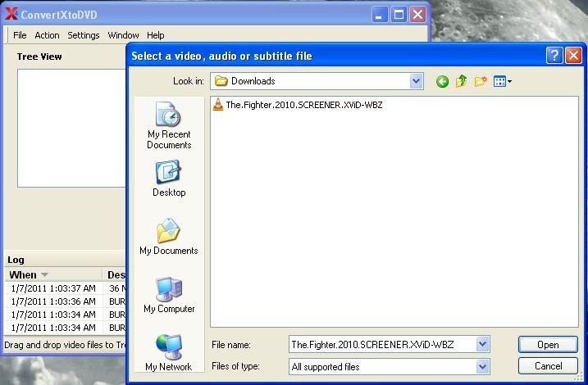Click the ConvertXtoDVD red X logo
This screenshot has height=385, width=588.
tap(11, 14)
